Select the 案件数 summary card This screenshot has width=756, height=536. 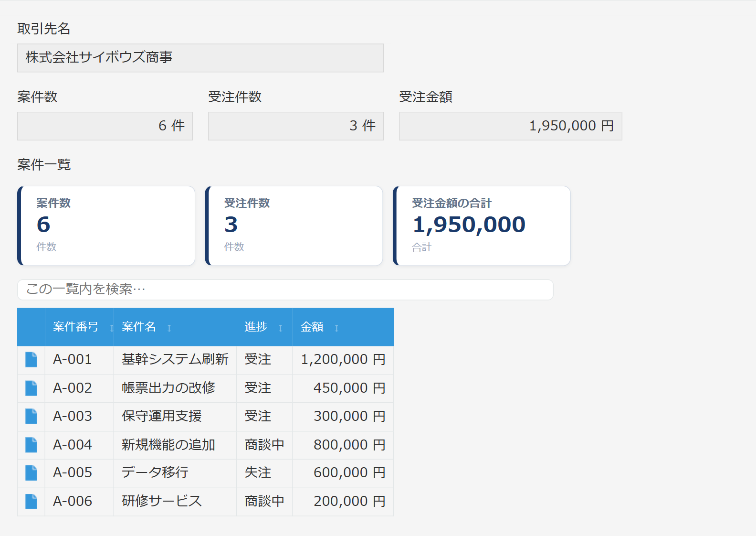click(x=106, y=225)
